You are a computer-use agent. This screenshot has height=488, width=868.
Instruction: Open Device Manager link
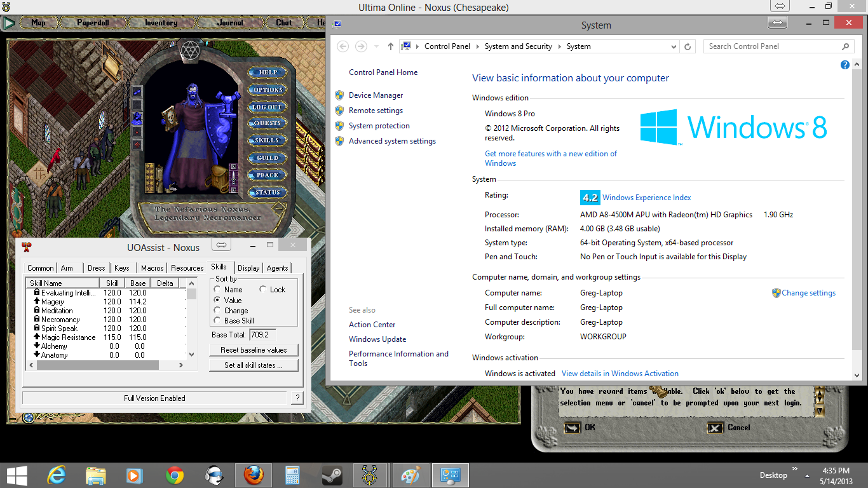pyautogui.click(x=376, y=95)
